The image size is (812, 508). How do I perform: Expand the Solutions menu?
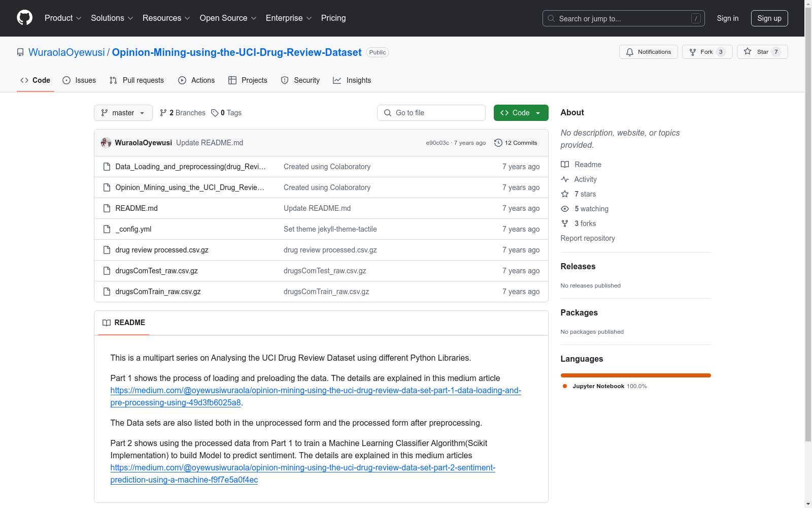tap(112, 18)
